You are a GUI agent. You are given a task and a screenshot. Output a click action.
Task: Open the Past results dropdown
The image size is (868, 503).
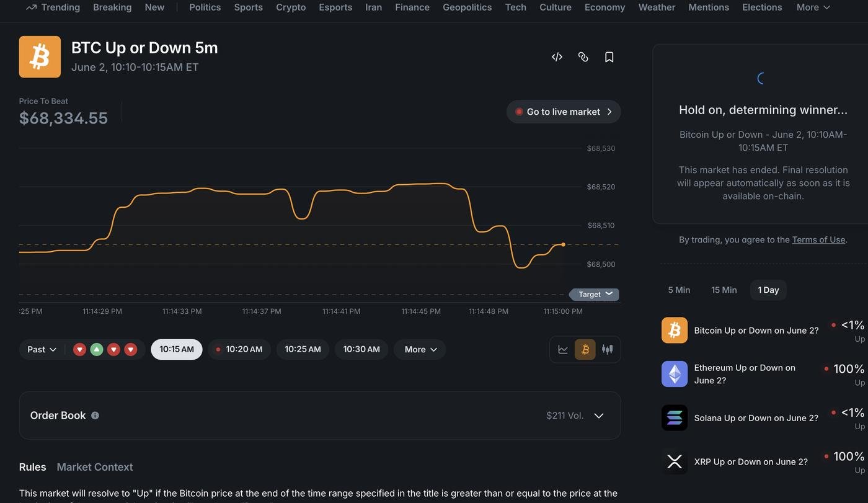tap(42, 349)
